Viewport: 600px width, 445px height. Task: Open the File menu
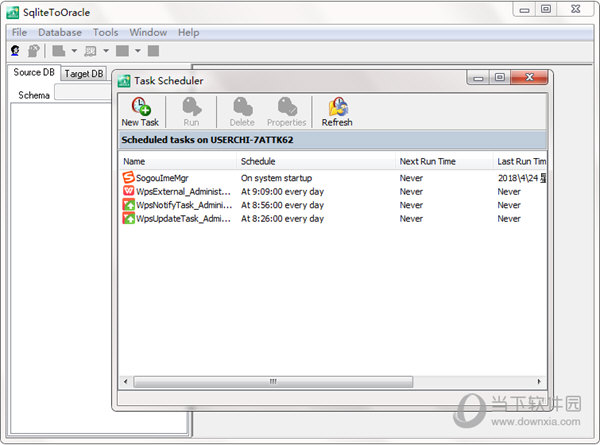20,33
